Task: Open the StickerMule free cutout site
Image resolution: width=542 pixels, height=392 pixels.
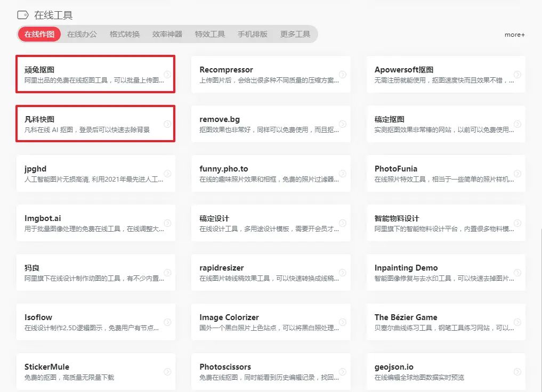Action: 80,372
